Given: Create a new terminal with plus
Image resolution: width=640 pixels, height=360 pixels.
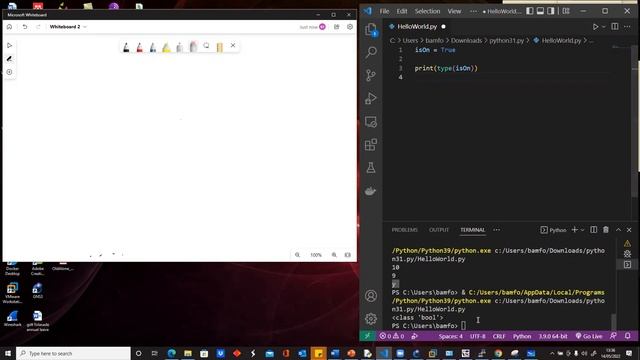Looking at the screenshot, I should pyautogui.click(x=574, y=230).
